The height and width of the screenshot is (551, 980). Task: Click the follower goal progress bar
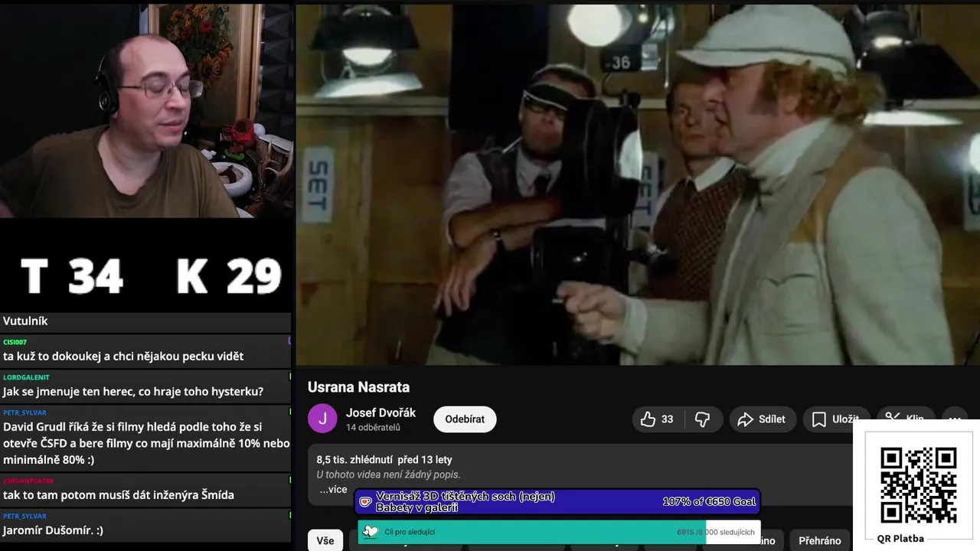559,532
